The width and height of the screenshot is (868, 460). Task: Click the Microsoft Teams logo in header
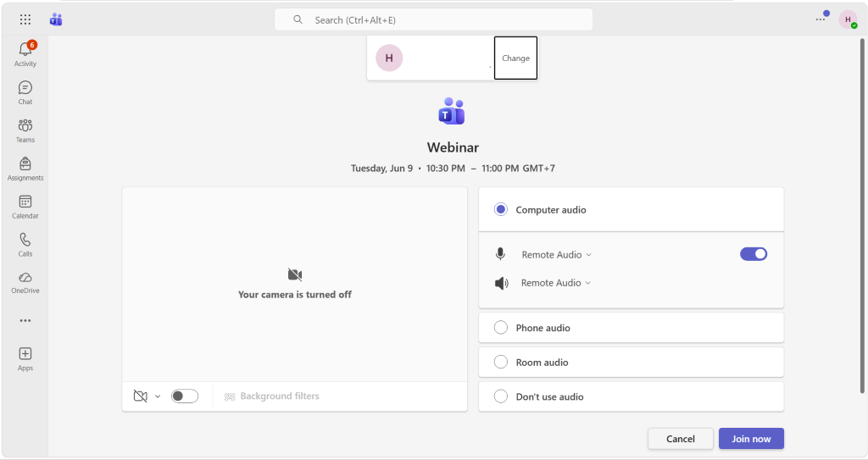click(56, 20)
